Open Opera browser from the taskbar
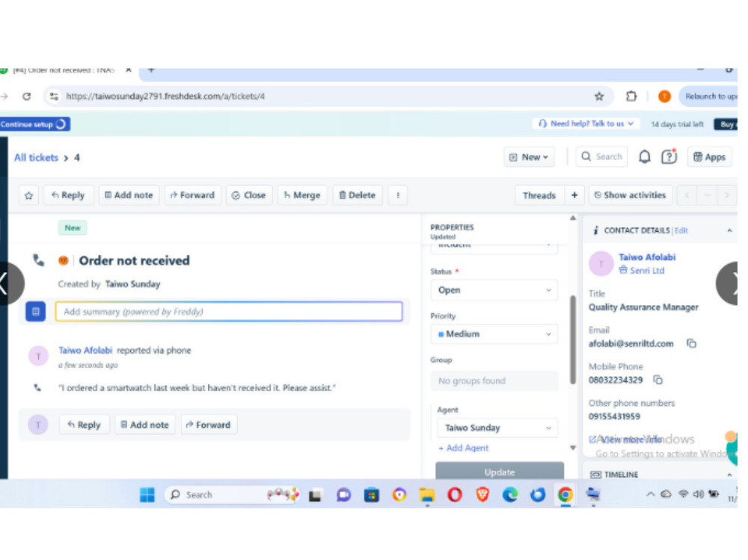This screenshot has height=560, width=748. (x=455, y=495)
